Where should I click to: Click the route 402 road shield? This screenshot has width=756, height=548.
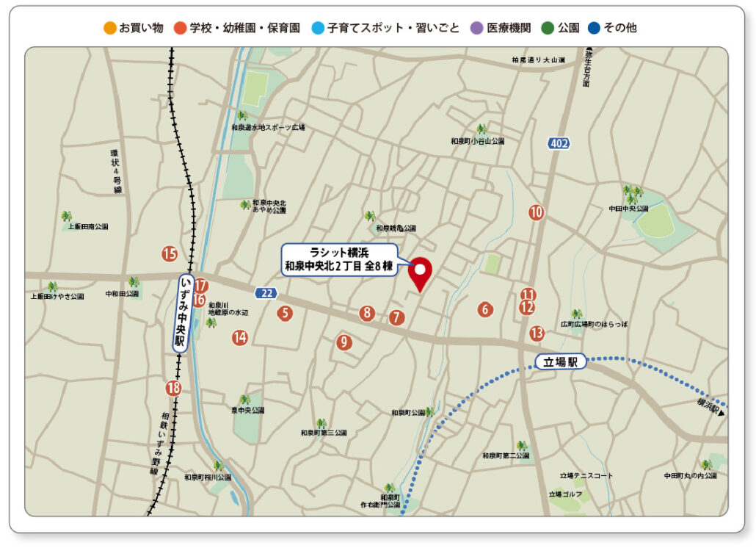[x=559, y=143]
